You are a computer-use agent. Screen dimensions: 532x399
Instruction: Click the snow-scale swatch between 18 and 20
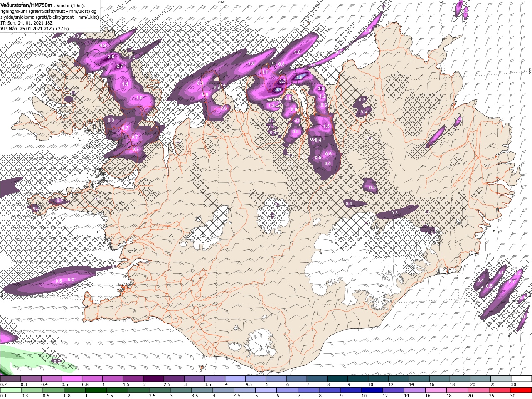click(460, 379)
